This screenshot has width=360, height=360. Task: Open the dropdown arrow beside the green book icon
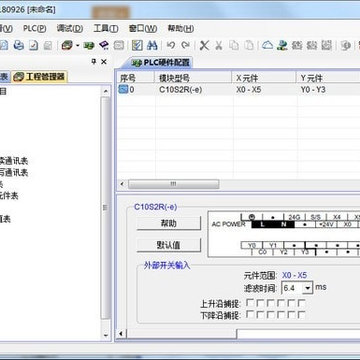pos(78,45)
